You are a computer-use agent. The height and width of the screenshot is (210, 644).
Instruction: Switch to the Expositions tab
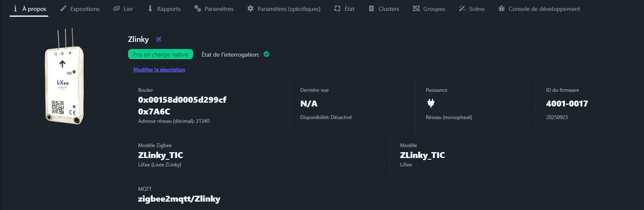pos(80,9)
